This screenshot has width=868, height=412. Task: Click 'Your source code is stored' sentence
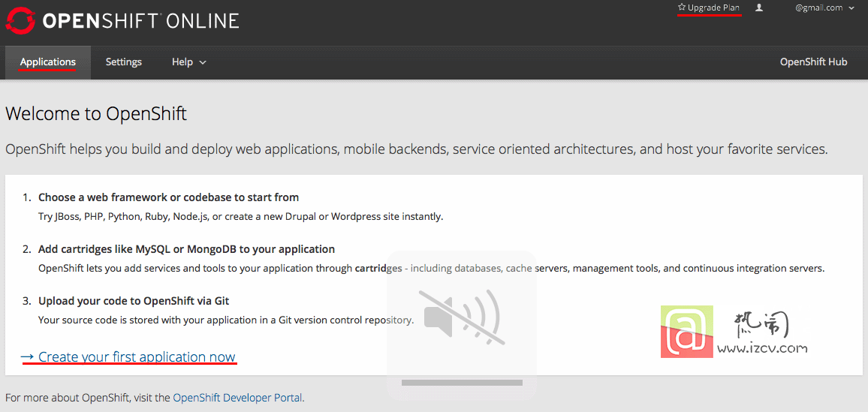coord(226,320)
